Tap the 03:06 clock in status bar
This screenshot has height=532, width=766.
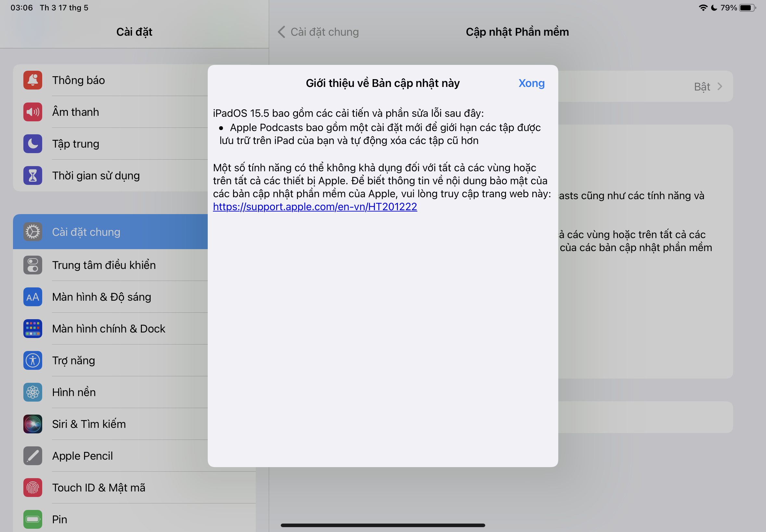pyautogui.click(x=22, y=8)
